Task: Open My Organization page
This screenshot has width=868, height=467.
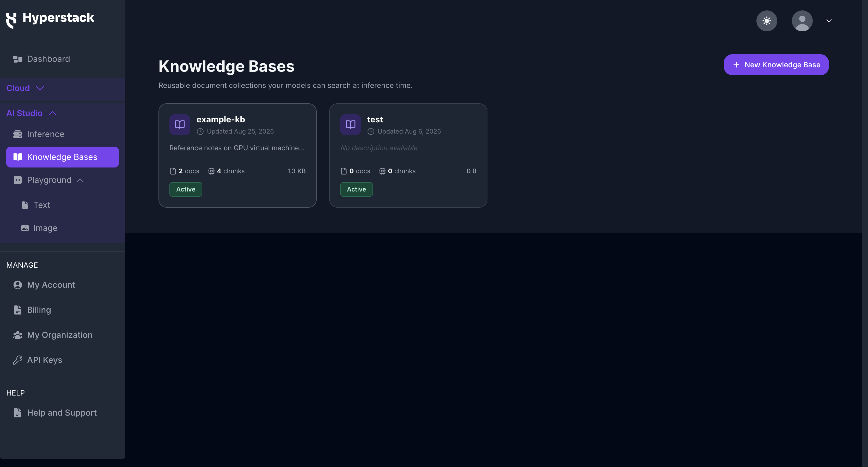Action: tap(60, 335)
